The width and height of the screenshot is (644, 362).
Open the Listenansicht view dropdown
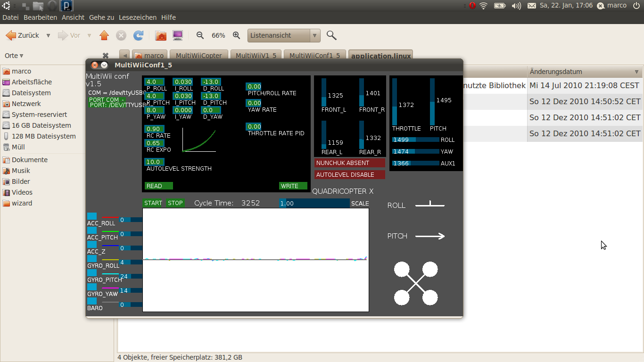click(x=284, y=35)
